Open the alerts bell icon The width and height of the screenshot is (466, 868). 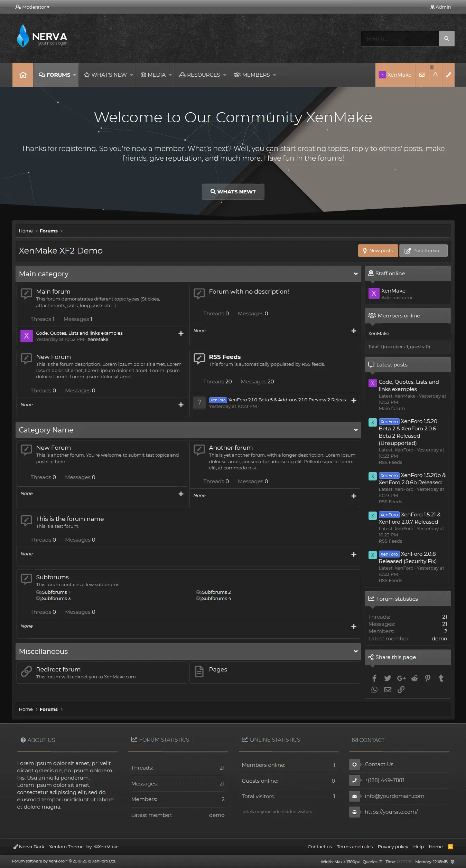pos(435,75)
